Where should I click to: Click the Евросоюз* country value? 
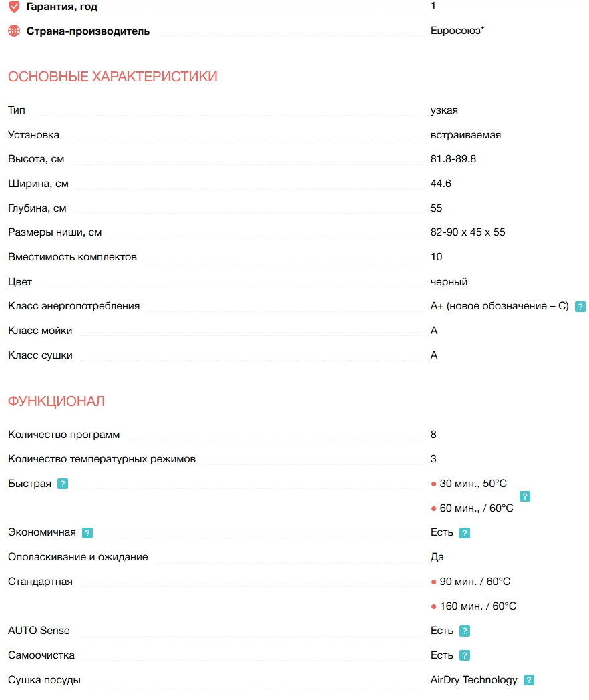click(x=457, y=31)
